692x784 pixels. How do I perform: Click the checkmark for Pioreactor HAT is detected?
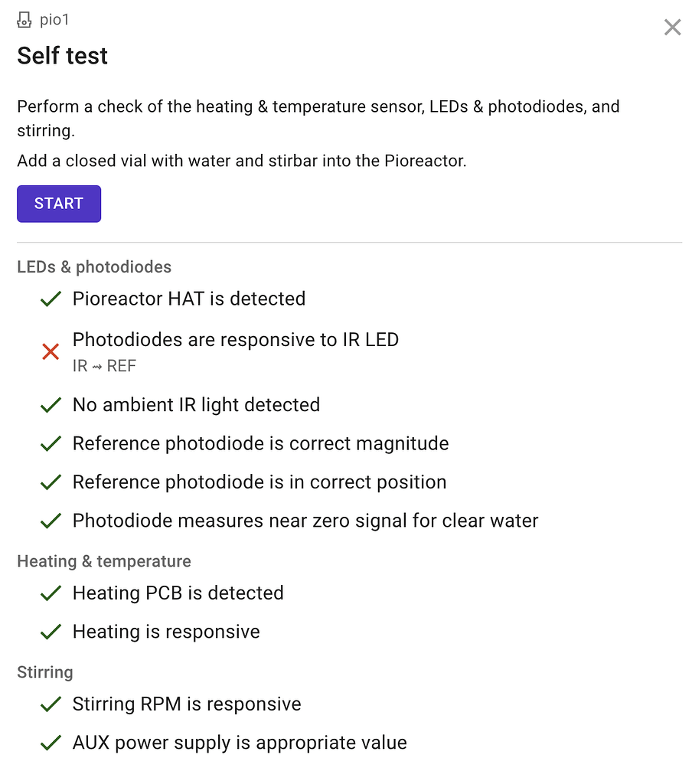(x=51, y=299)
